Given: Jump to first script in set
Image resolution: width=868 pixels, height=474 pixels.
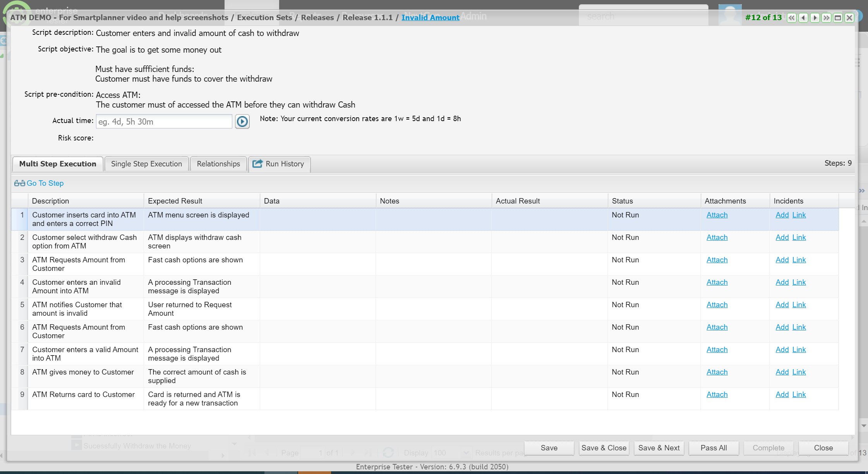Looking at the screenshot, I should (792, 18).
